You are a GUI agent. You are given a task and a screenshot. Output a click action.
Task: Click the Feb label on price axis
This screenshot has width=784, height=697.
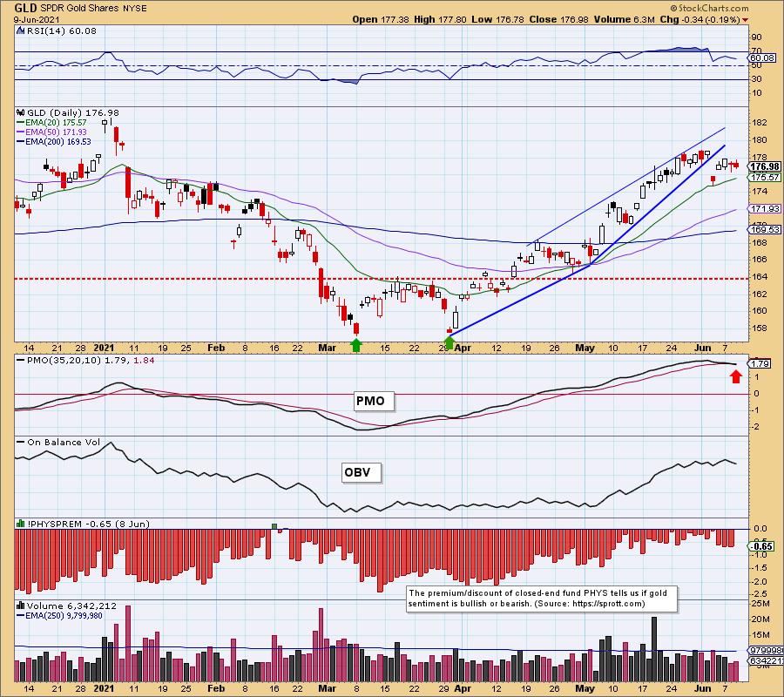coord(215,348)
